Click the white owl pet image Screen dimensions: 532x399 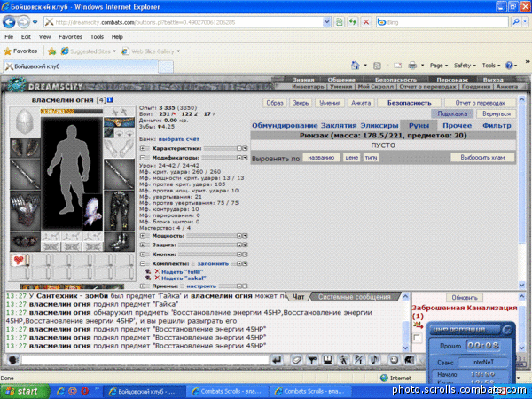coord(92,212)
